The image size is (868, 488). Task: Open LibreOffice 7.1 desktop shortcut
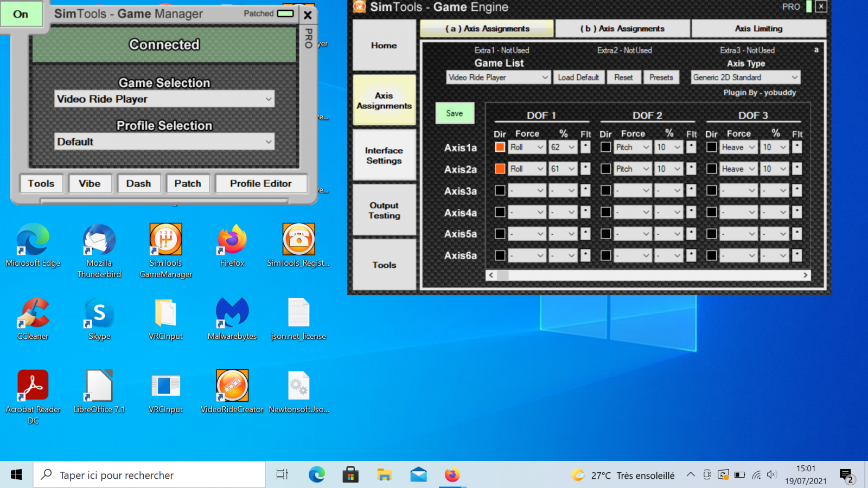coord(99,386)
